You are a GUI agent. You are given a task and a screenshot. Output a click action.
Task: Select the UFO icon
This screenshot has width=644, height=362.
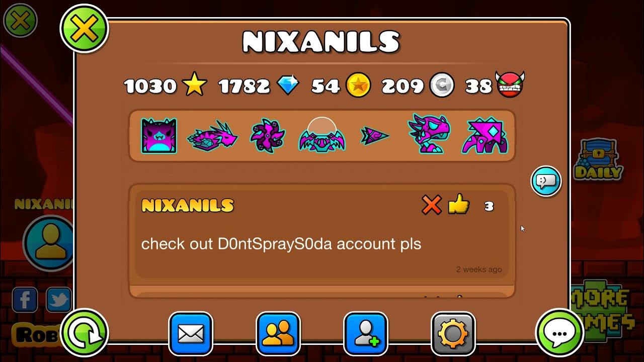[x=321, y=134]
